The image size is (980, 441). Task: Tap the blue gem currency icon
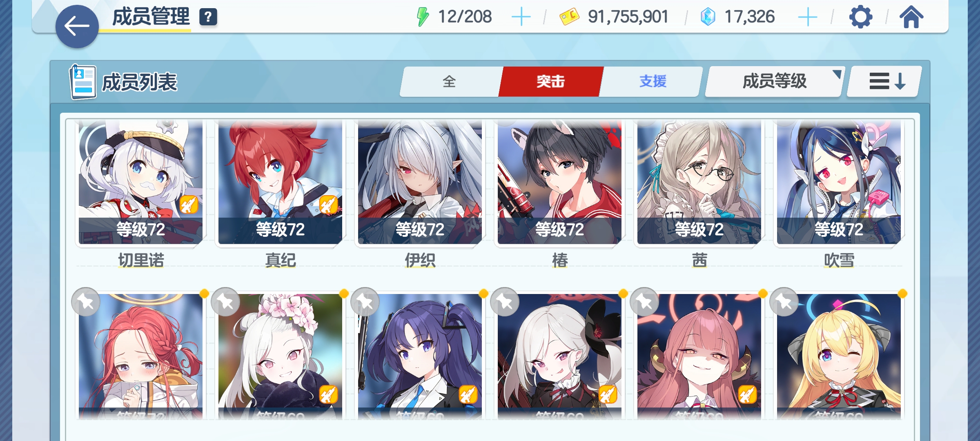(708, 17)
